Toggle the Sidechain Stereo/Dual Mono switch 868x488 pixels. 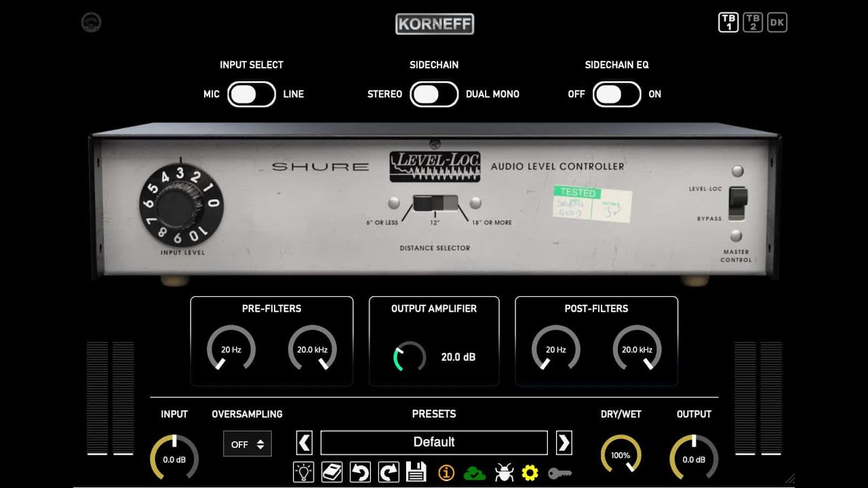click(x=434, y=94)
